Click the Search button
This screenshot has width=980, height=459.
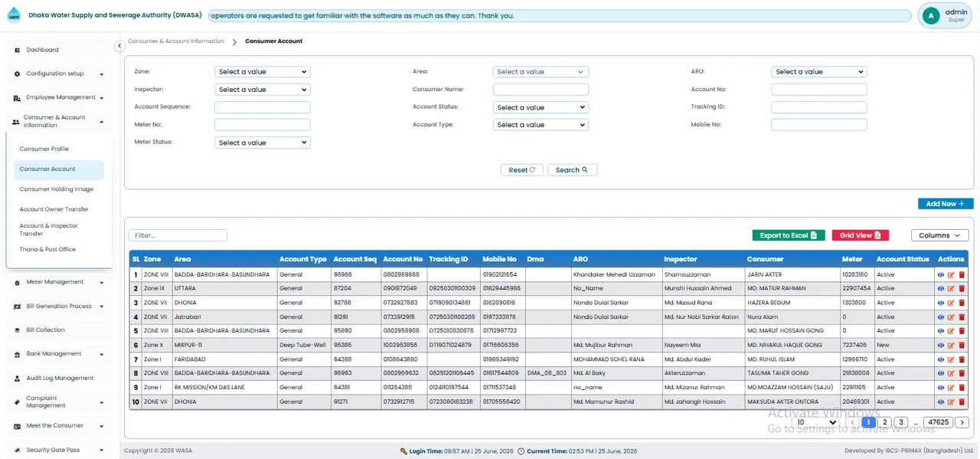572,170
